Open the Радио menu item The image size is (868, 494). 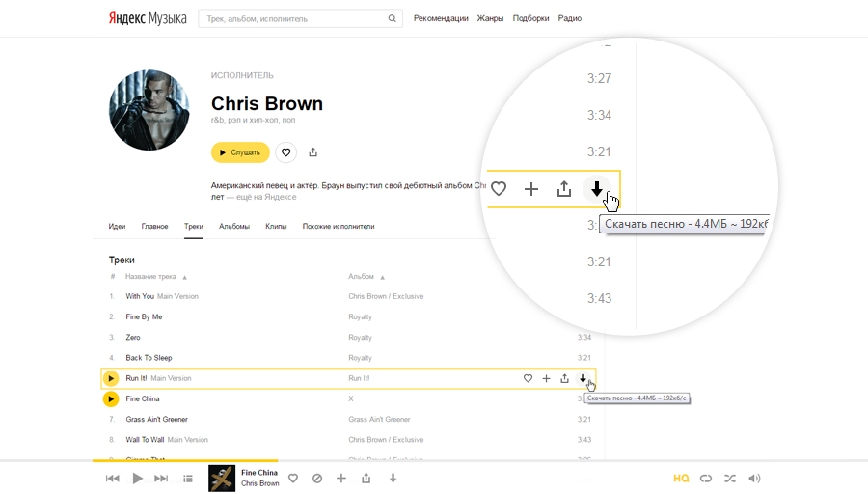(x=570, y=18)
